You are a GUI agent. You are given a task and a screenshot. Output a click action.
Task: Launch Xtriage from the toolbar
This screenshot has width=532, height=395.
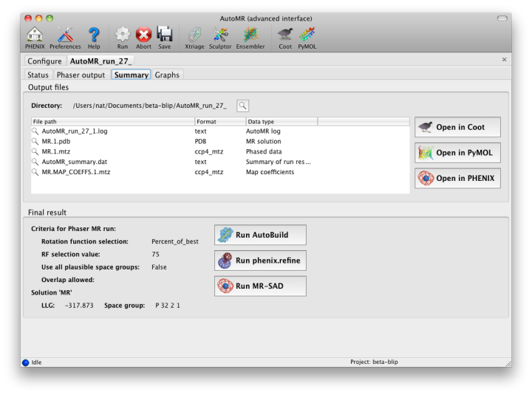tap(194, 35)
